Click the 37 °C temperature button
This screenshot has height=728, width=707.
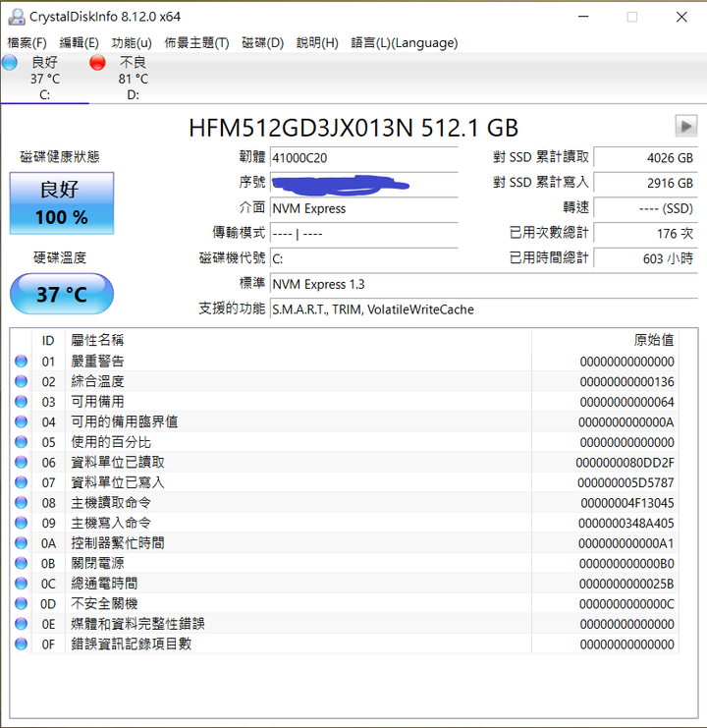coord(62,294)
